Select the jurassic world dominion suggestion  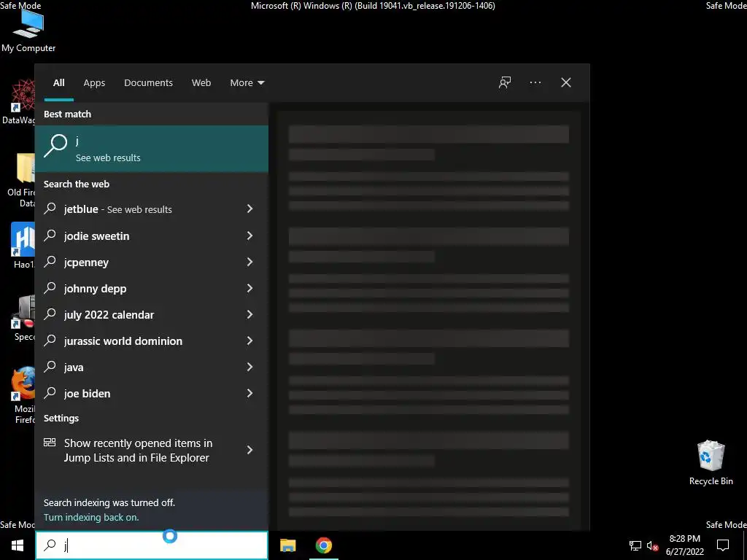click(152, 341)
